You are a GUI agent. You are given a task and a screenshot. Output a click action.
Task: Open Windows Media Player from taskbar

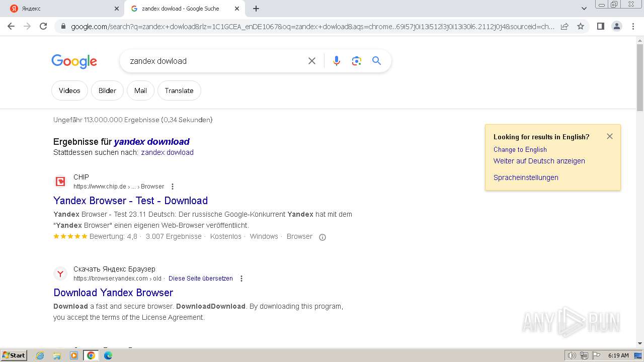tap(74, 355)
